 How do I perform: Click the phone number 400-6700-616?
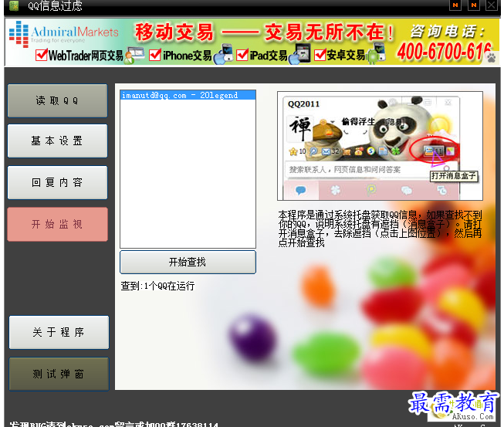coord(444,52)
